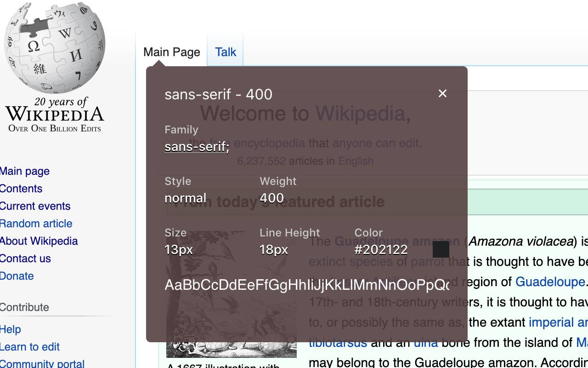Open the Contents sidebar link
The width and height of the screenshot is (588, 368).
coord(21,188)
